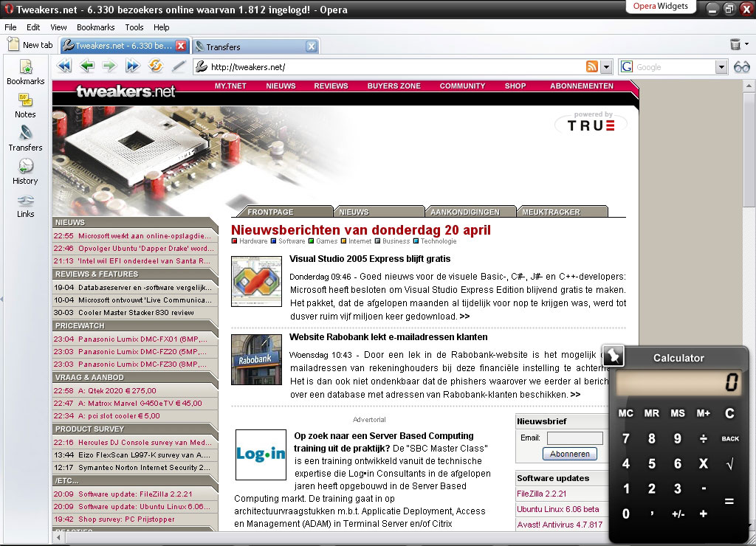756x546 pixels.
Task: Click the RSS feed icon in the address bar
Action: click(x=592, y=66)
